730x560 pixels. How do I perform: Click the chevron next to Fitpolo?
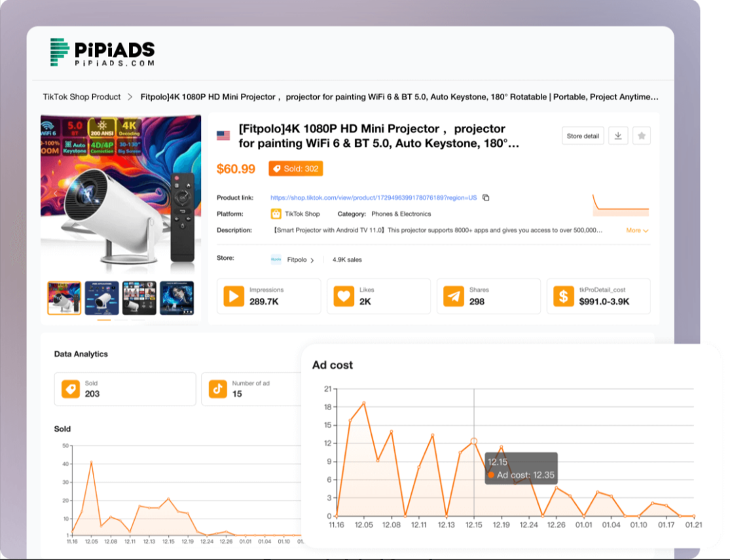(312, 260)
